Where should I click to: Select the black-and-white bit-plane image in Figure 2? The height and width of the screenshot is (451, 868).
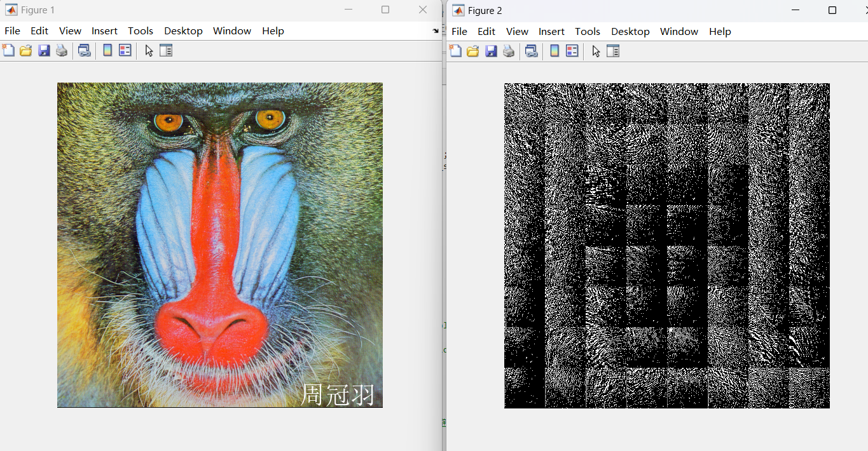667,246
